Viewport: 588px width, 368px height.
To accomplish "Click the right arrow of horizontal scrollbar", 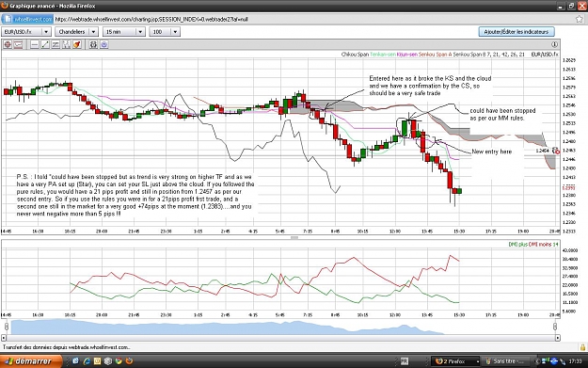I will point(558,338).
